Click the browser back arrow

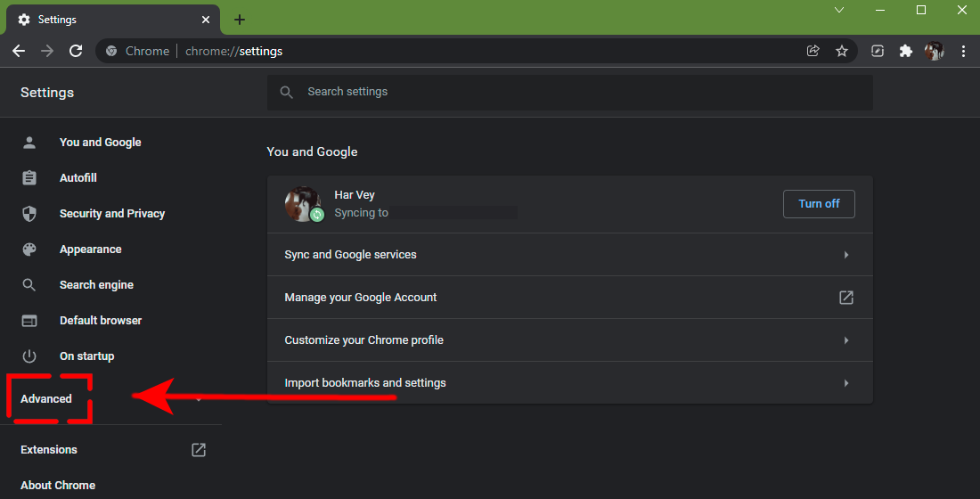19,52
